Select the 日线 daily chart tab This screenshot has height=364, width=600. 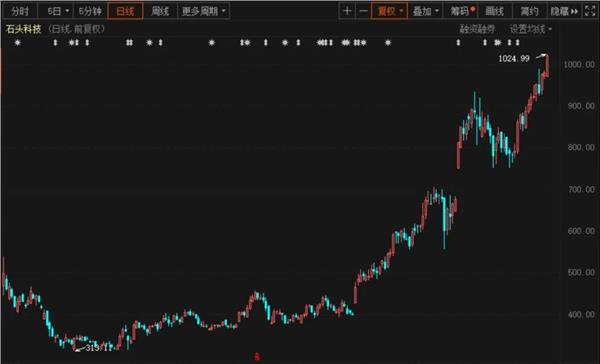pyautogui.click(x=126, y=11)
